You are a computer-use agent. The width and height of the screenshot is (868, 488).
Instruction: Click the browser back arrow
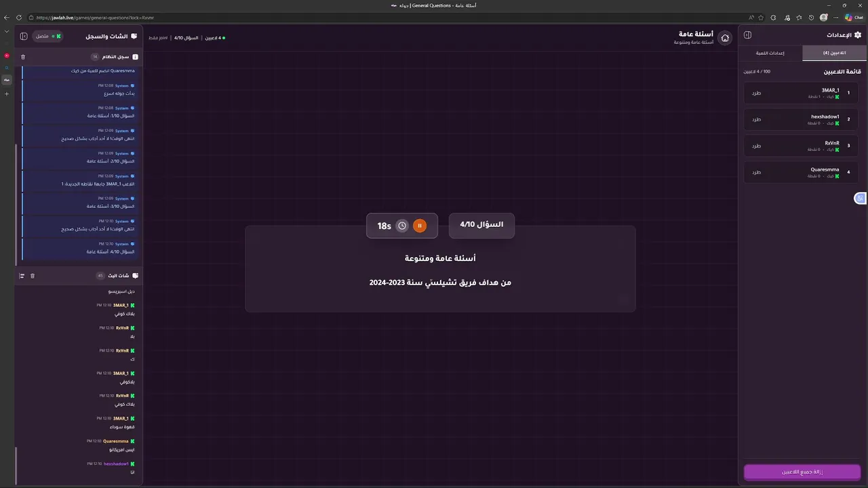click(7, 18)
